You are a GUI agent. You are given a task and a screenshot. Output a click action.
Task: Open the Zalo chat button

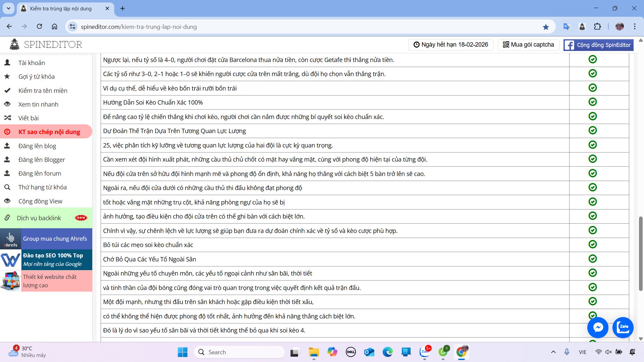coord(623,327)
